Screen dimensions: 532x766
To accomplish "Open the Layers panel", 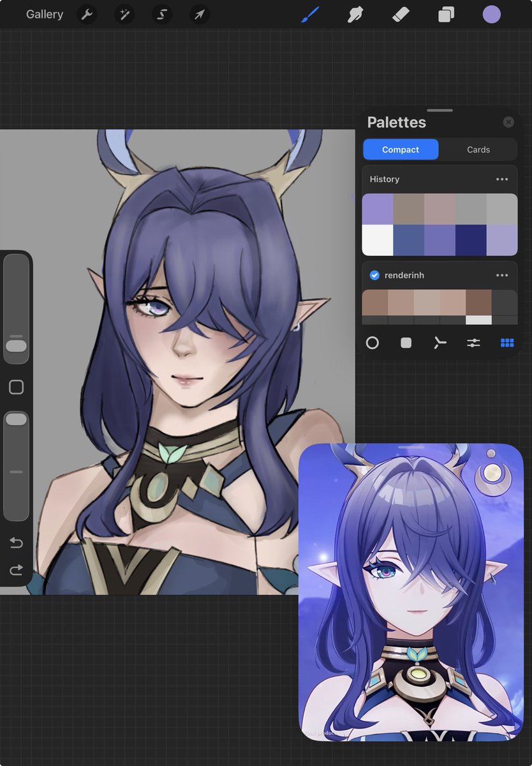I will 446,14.
